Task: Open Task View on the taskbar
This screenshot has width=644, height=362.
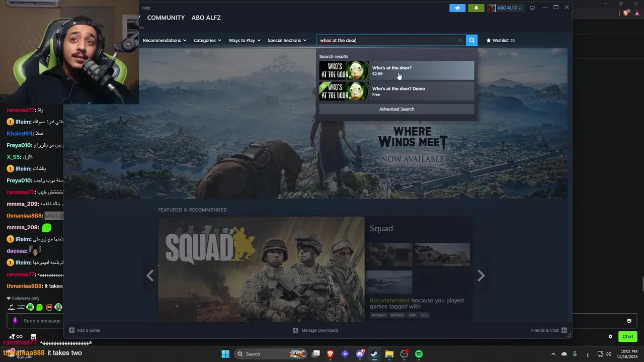Action: (316, 354)
